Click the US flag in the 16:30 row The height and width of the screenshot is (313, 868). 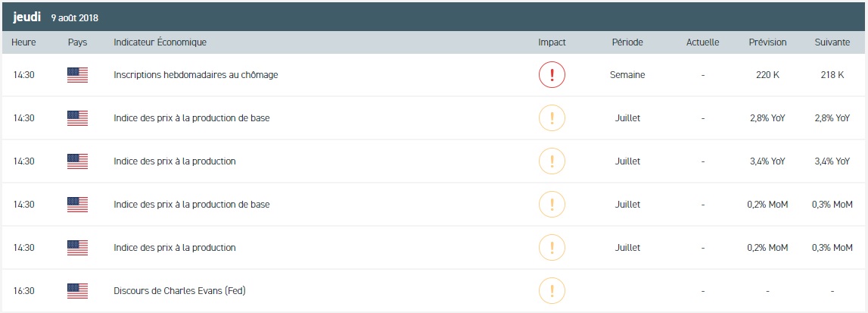[77, 290]
